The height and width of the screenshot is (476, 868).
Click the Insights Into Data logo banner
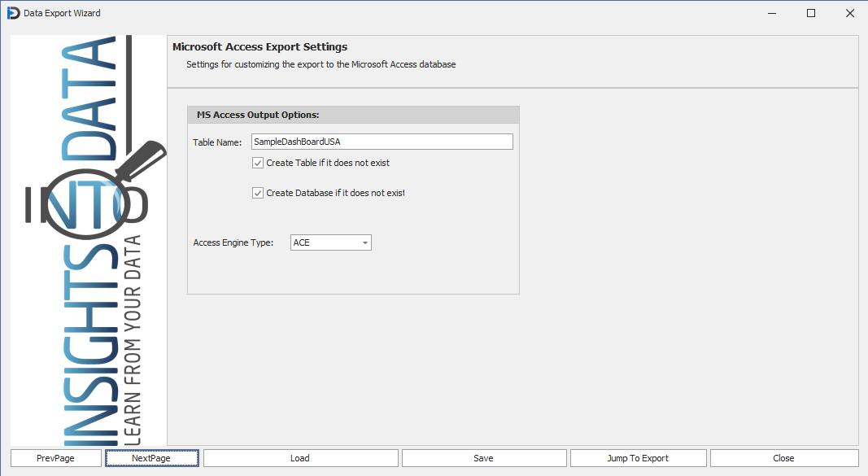[88, 240]
